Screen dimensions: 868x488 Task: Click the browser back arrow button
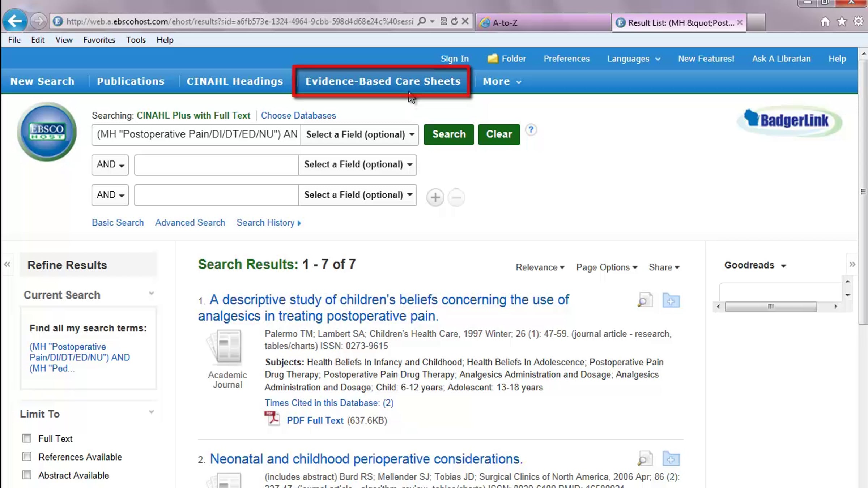[x=15, y=21]
